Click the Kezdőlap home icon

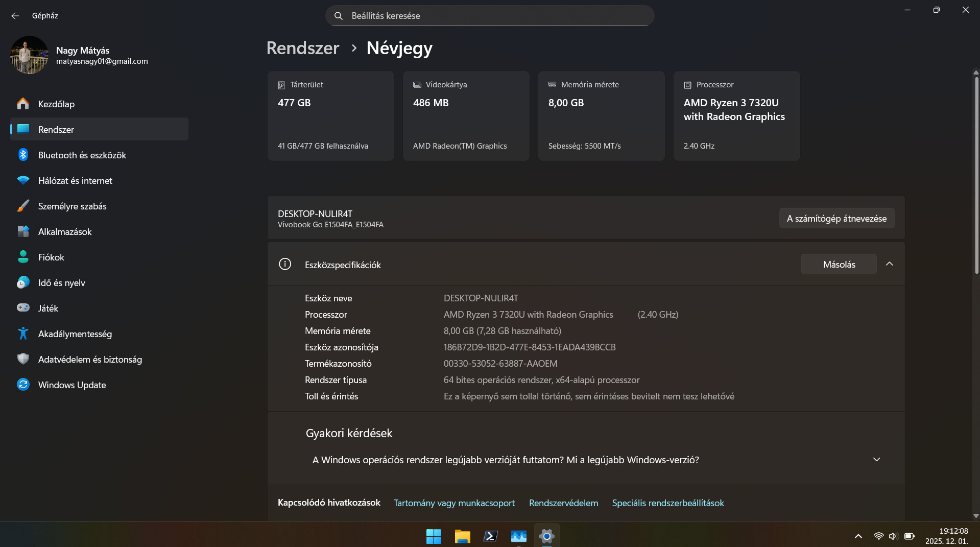(23, 104)
